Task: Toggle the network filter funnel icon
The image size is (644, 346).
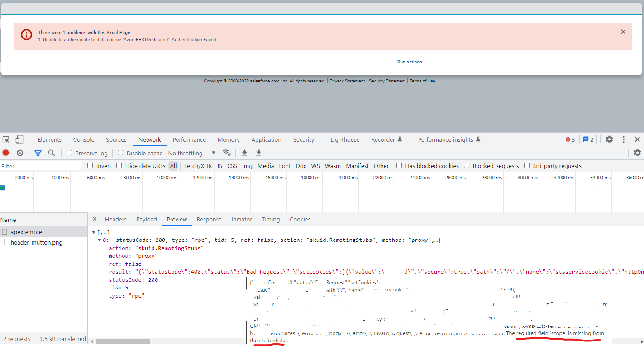Action: pyautogui.click(x=38, y=153)
